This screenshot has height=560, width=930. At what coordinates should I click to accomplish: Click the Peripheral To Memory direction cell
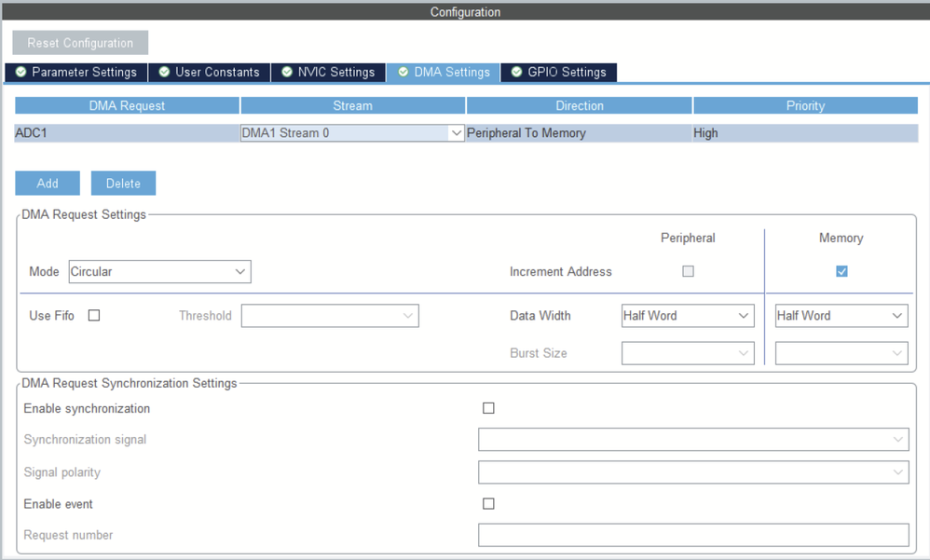(x=579, y=133)
